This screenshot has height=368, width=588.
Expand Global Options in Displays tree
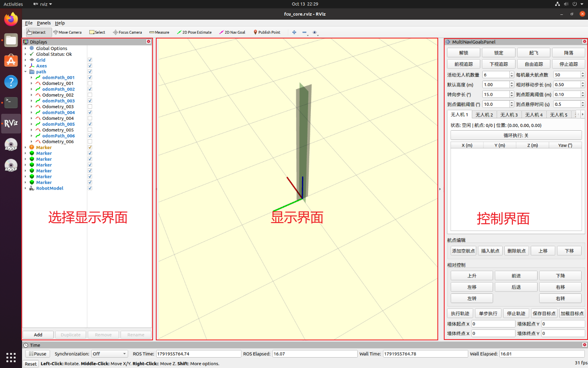25,49
